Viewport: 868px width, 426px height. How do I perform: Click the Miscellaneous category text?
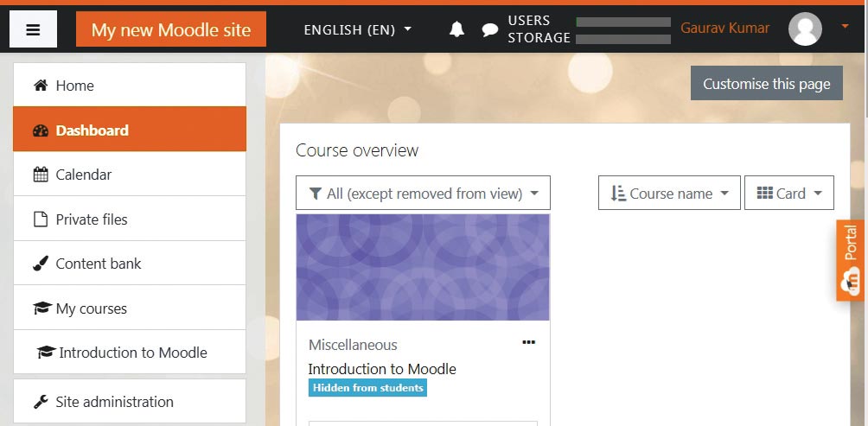coord(353,345)
